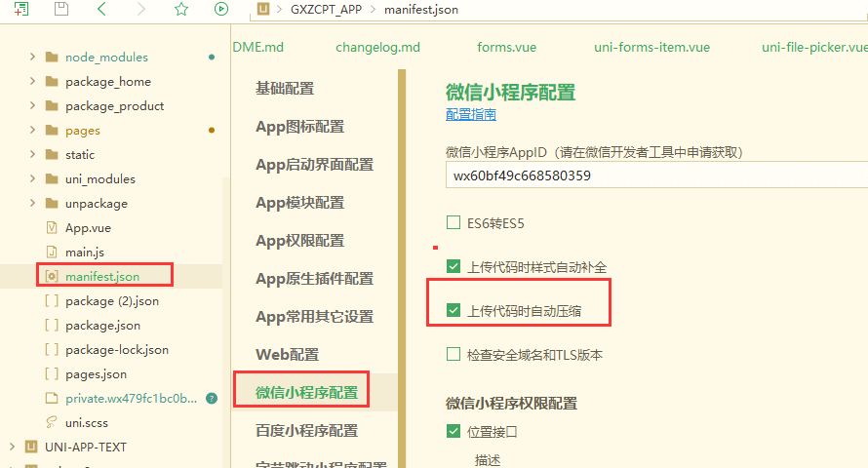The width and height of the screenshot is (868, 468).
Task: Go back with the left arrow icon
Action: [102, 9]
